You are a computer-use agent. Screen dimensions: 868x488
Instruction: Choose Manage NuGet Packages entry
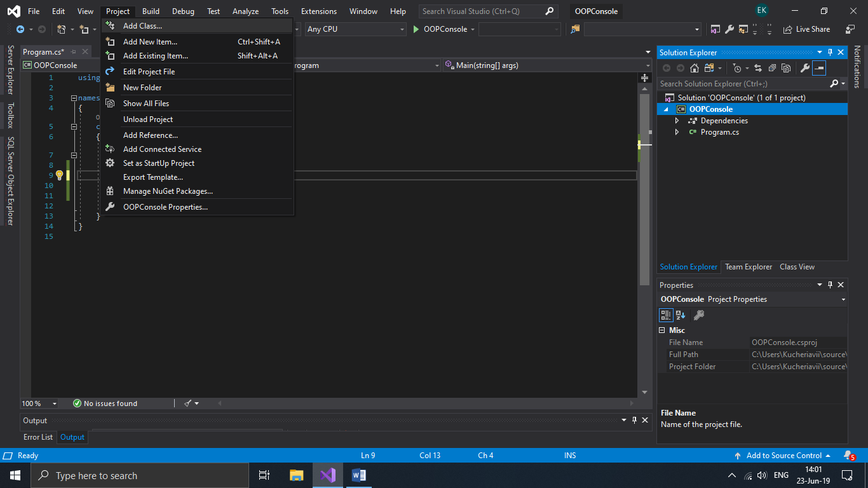pos(197,191)
